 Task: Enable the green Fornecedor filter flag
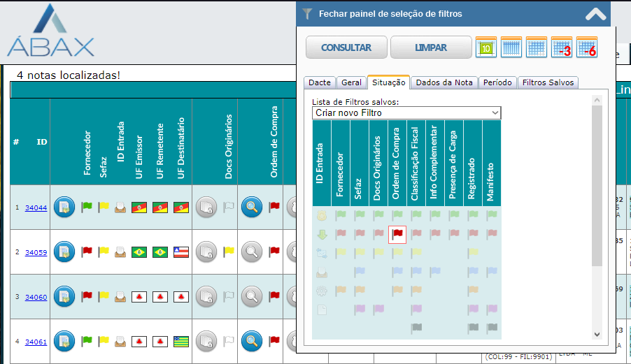341,215
